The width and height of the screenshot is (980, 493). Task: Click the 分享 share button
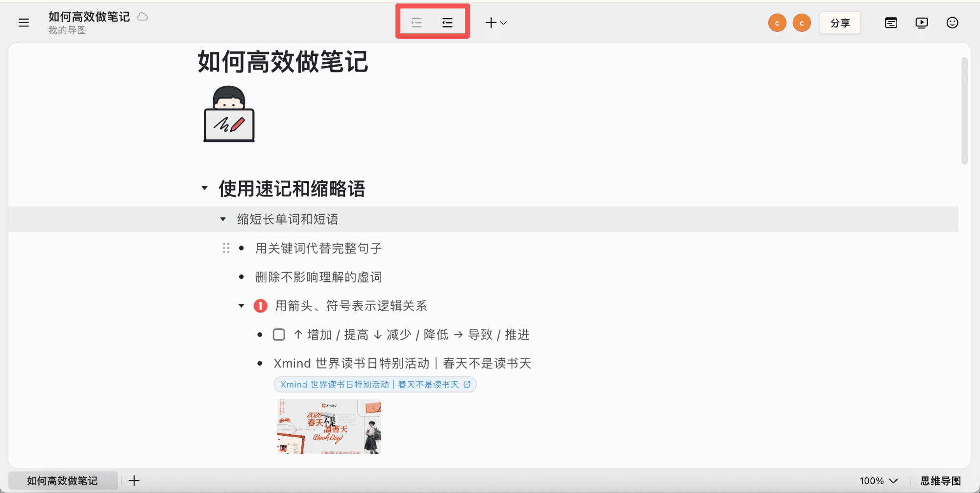840,23
